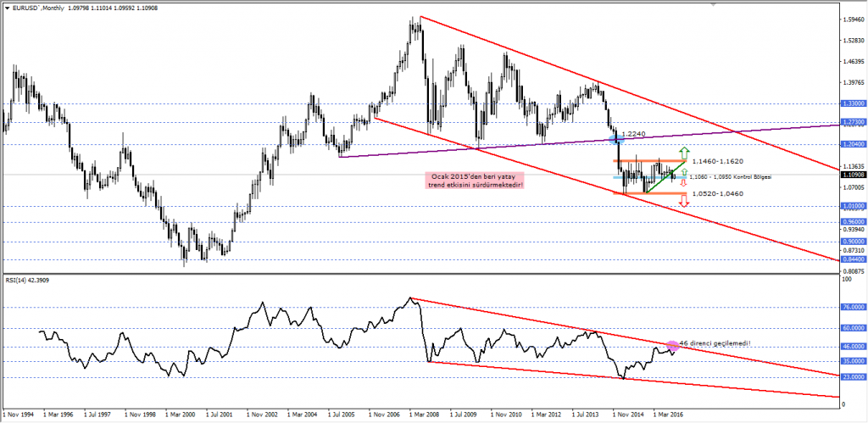Click the 1.07005 price scale value
This screenshot has height=423, width=868.
click(x=853, y=187)
